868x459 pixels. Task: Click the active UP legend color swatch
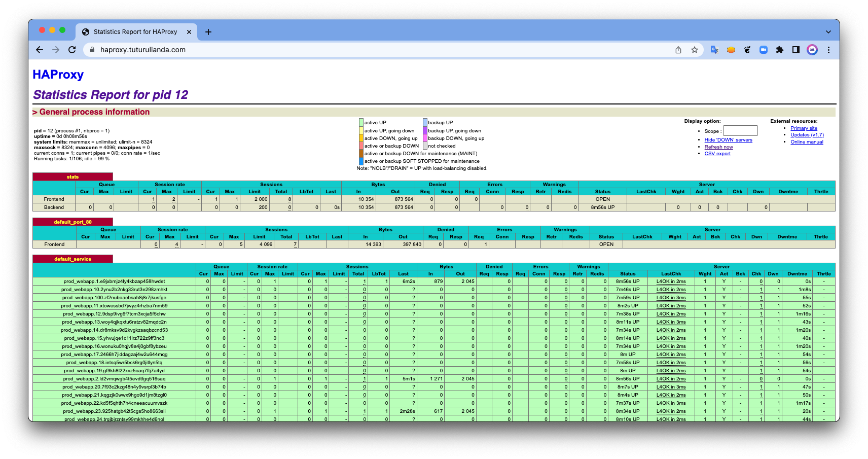coord(361,123)
